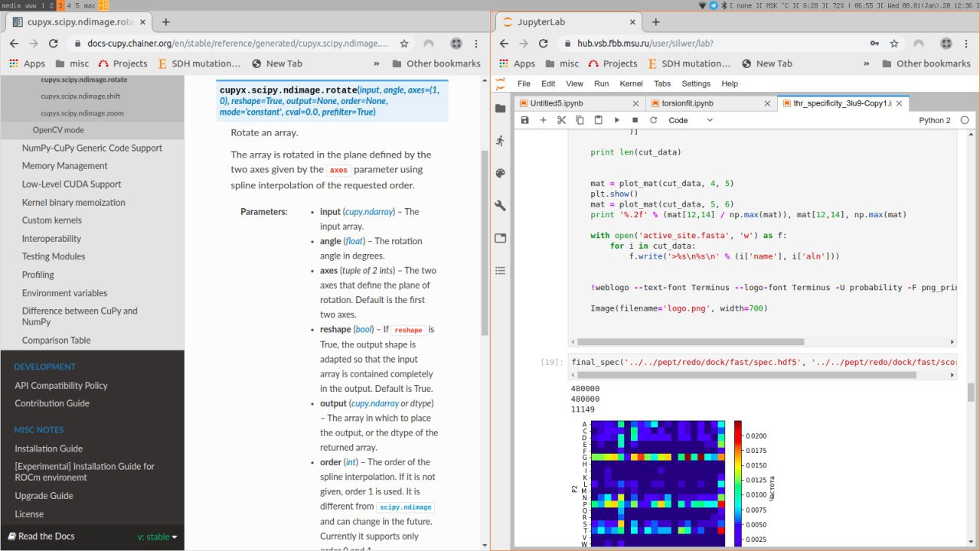Open the Settings menu in JupyterLab
Viewport: 980px width, 551px height.
click(696, 83)
